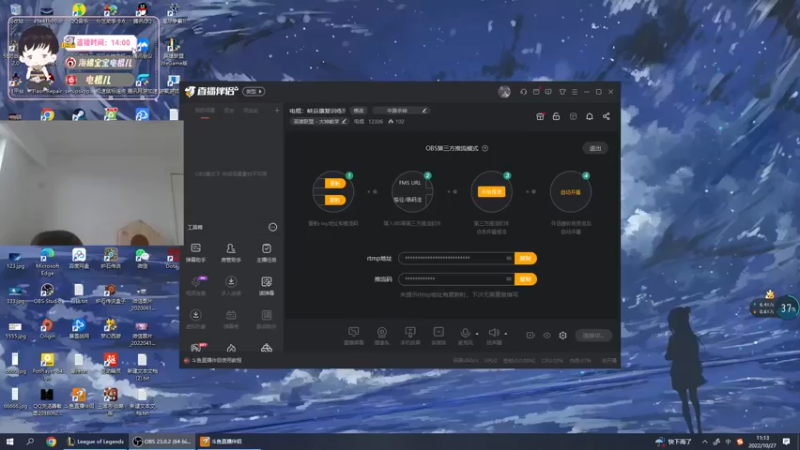Click the 修改 button next to room title
This screenshot has height=450, width=800.
(359, 110)
